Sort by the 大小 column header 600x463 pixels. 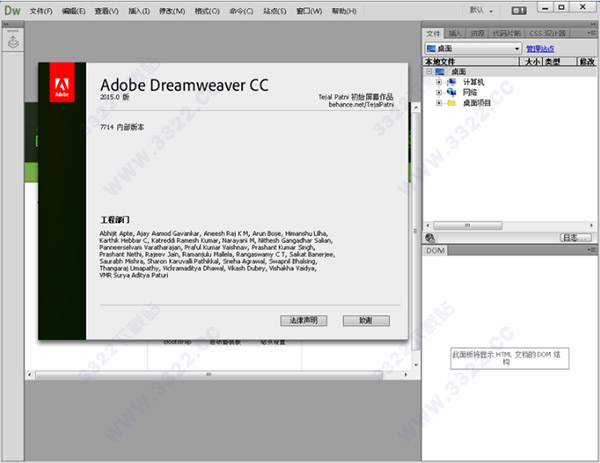(x=531, y=61)
